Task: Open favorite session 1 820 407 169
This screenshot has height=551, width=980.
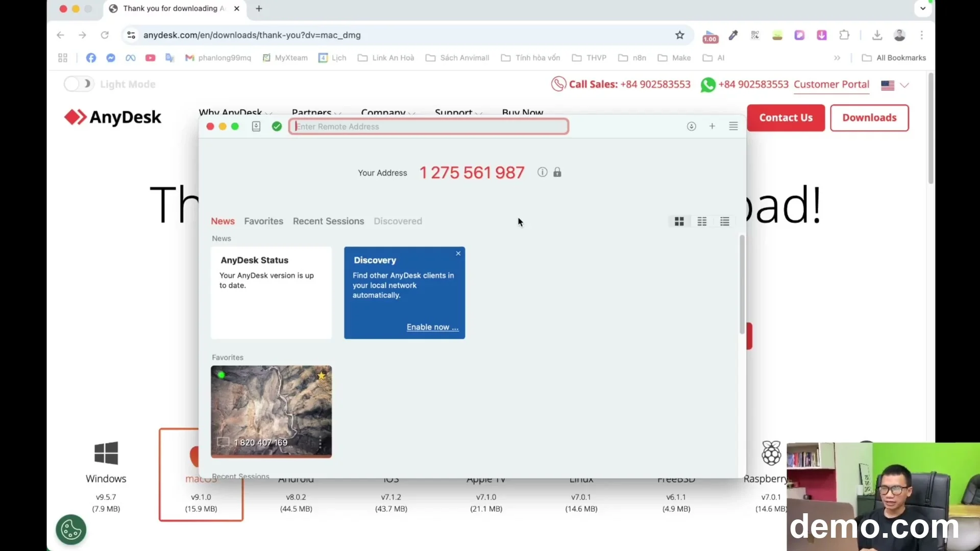Action: [x=271, y=412]
